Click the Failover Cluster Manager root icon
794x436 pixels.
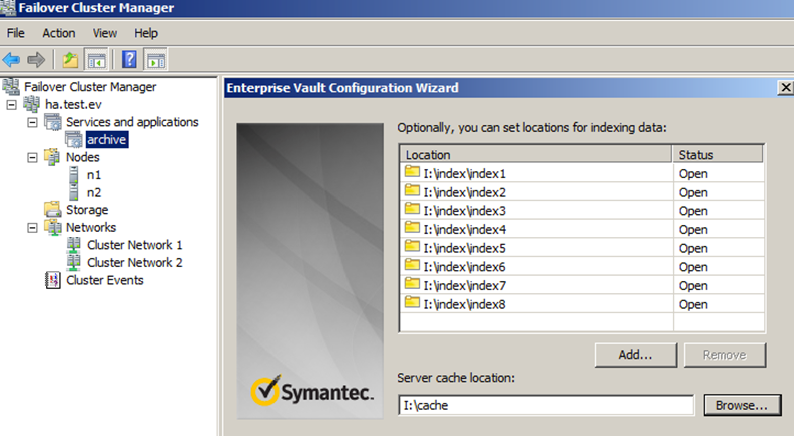pos(11,87)
